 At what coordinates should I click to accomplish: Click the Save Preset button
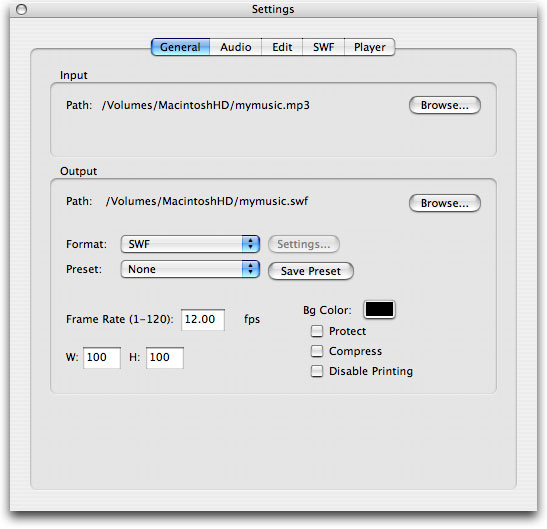310,271
